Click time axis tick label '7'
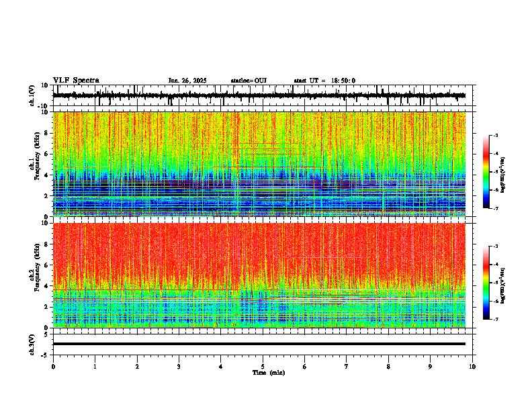This screenshot has width=532, height=411. [x=347, y=367]
